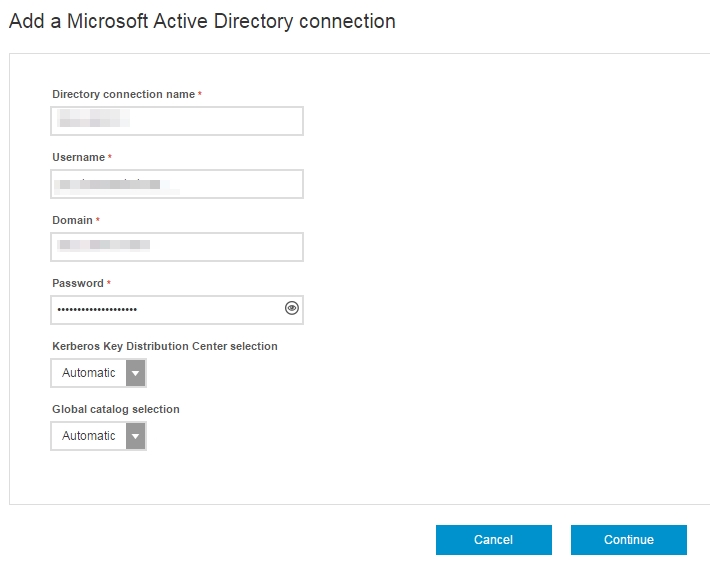Click the Domain field label
Viewport: 710px width, 569px height.
coord(72,220)
